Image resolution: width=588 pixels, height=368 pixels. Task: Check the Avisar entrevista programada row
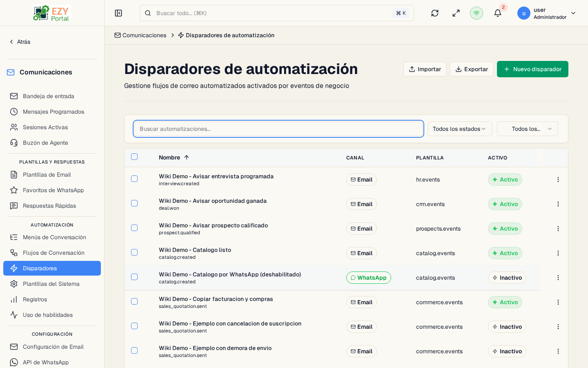click(134, 179)
